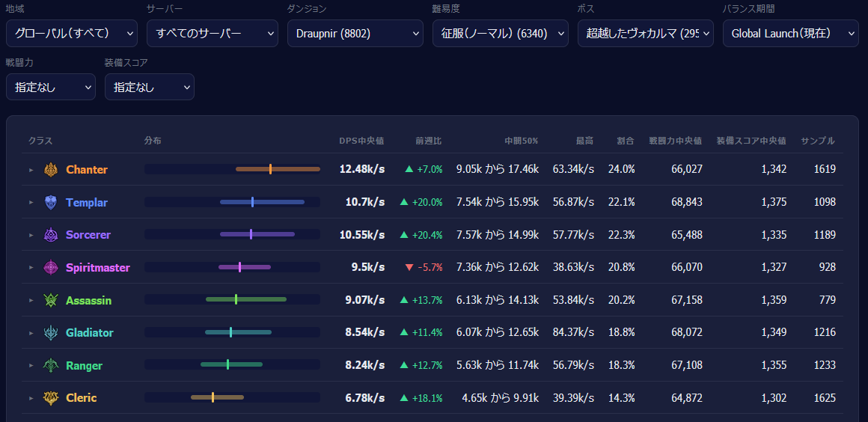This screenshot has width=868, height=422.
Task: Open the 戦闘力 combat power dropdown
Action: (50, 87)
